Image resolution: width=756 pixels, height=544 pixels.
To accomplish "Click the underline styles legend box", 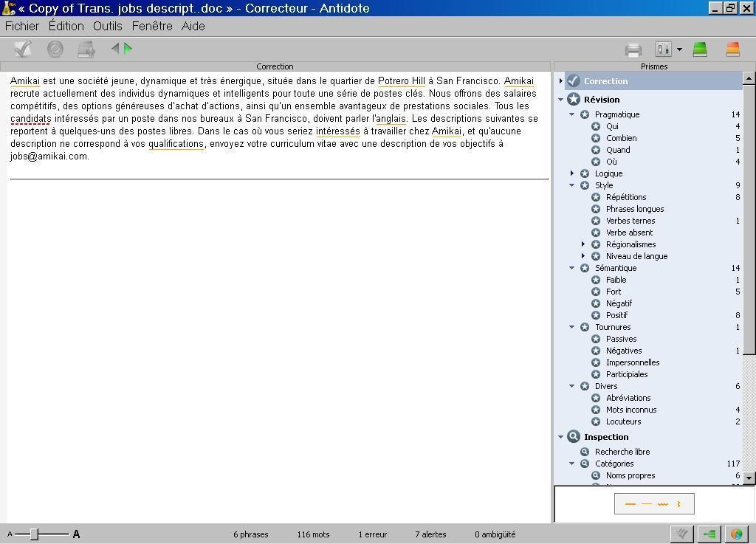I will (654, 504).
